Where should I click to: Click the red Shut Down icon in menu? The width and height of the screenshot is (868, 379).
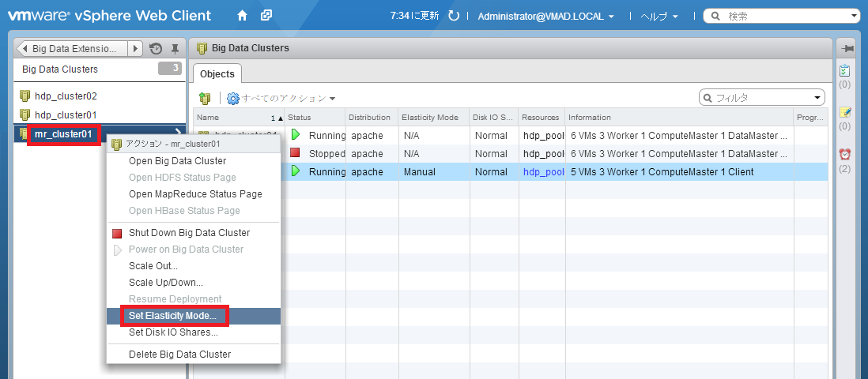(x=117, y=234)
